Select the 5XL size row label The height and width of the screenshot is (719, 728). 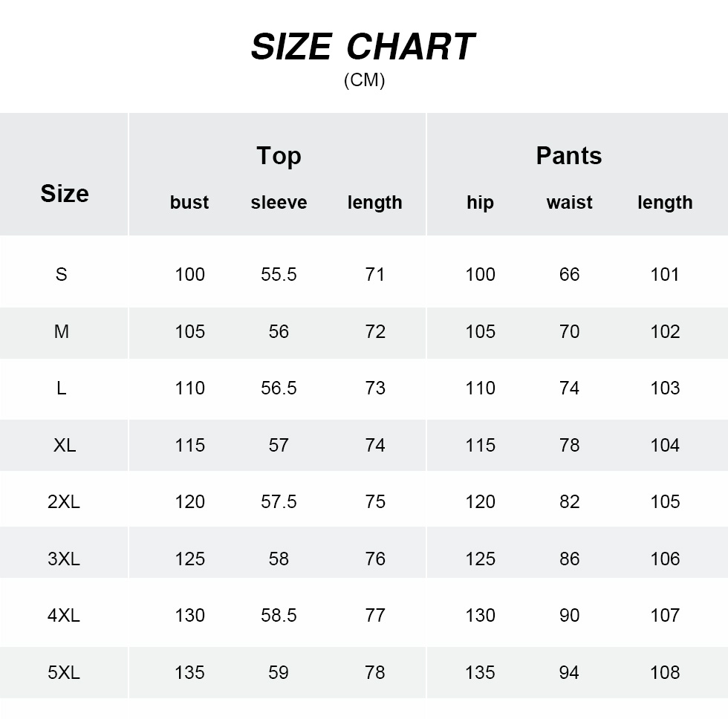coord(64,673)
